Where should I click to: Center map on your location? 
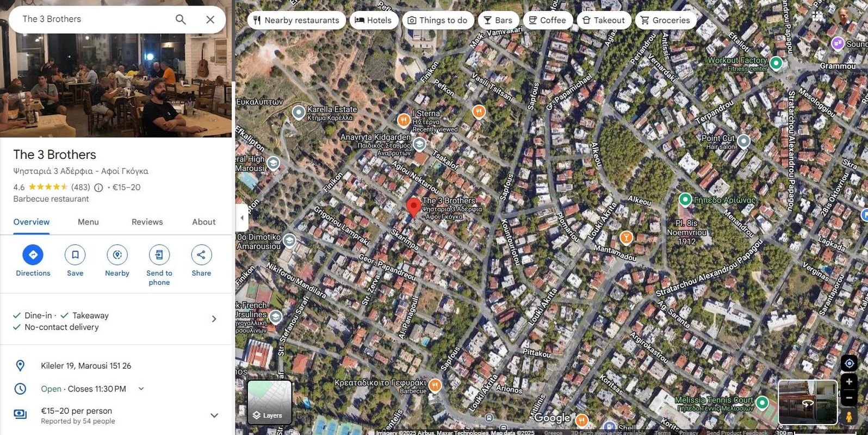(849, 363)
